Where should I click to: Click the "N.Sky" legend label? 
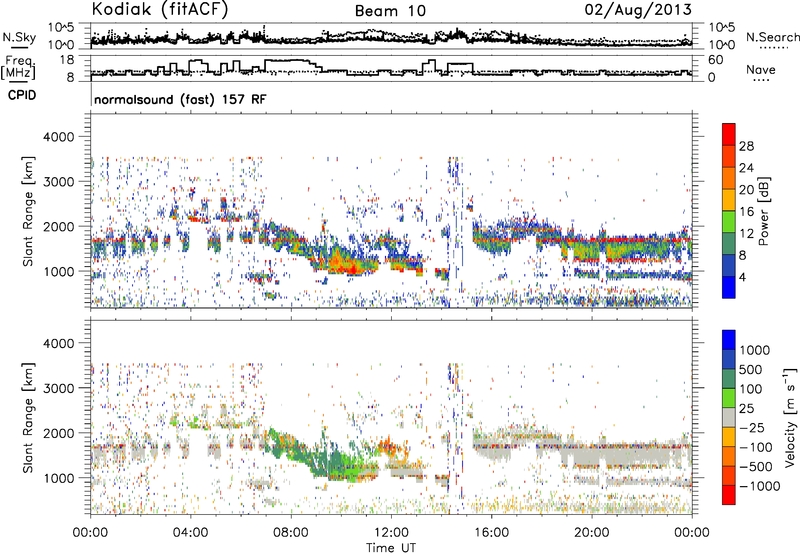click(19, 37)
